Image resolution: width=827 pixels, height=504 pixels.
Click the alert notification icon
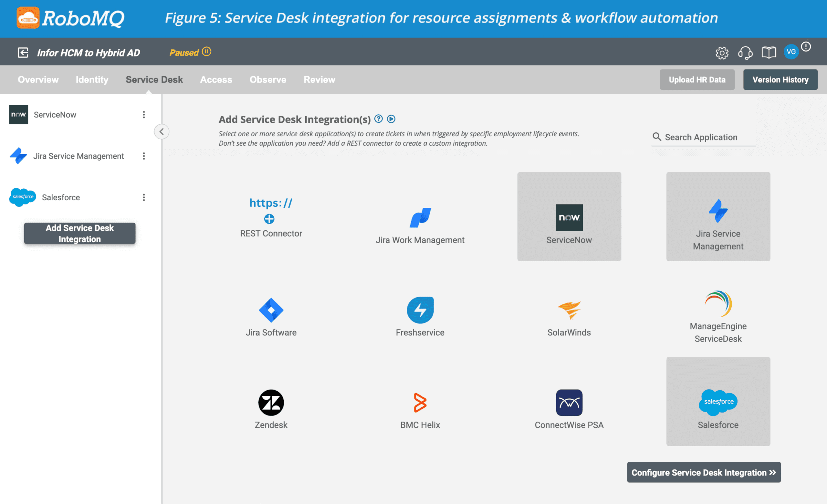coord(807,46)
